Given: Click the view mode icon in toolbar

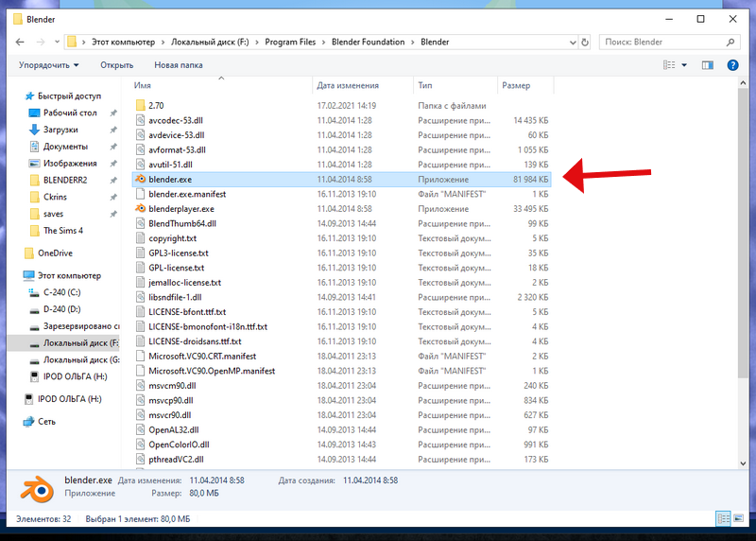Looking at the screenshot, I should [669, 65].
